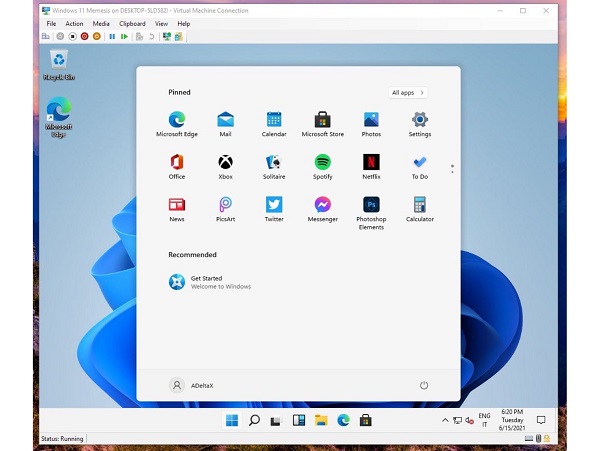
Task: Open the Media menu
Action: (x=101, y=24)
